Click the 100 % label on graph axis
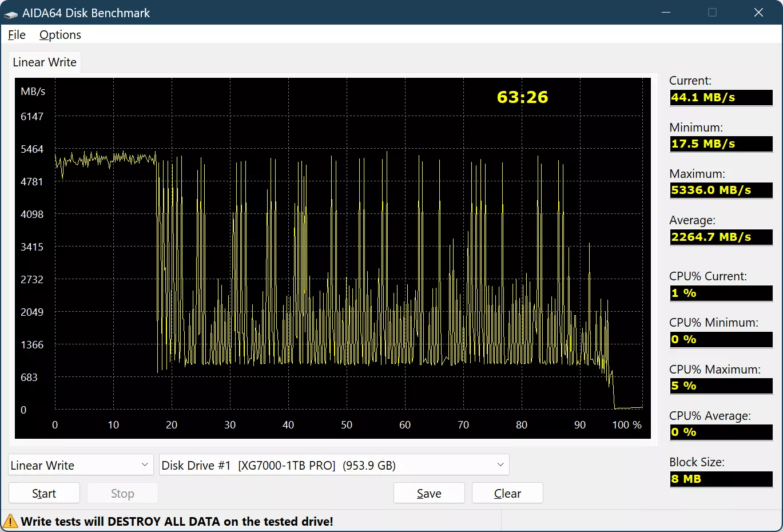This screenshot has height=532, width=783. (x=627, y=425)
